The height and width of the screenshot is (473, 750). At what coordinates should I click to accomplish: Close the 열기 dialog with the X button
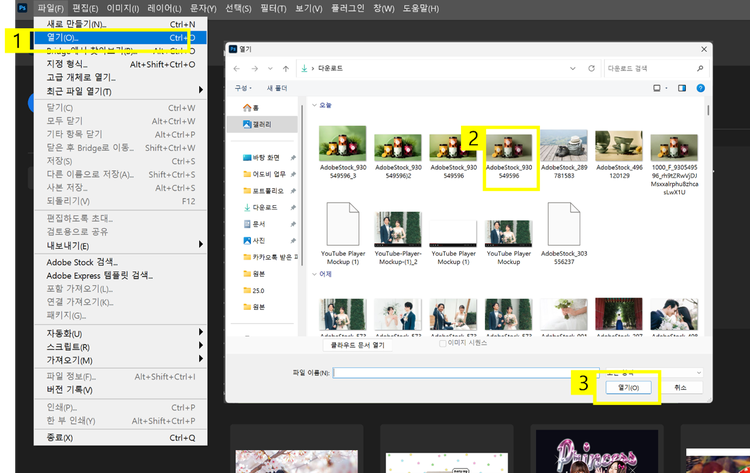pyautogui.click(x=704, y=49)
